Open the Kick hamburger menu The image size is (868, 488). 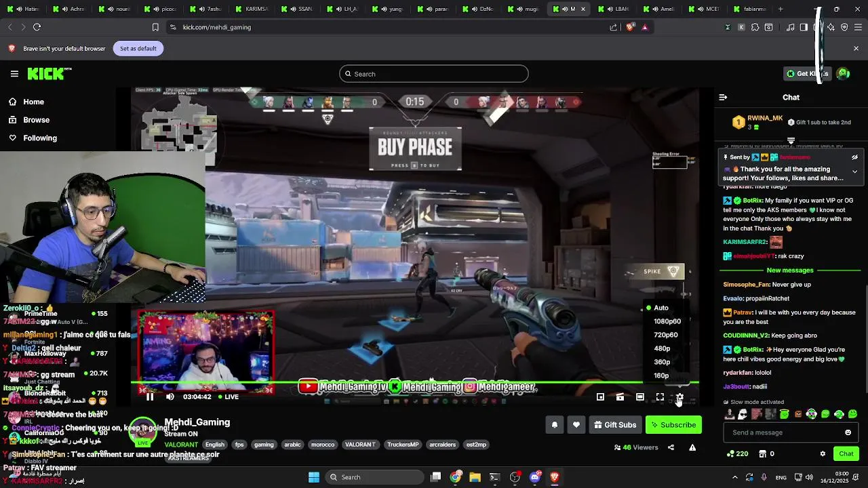point(14,74)
